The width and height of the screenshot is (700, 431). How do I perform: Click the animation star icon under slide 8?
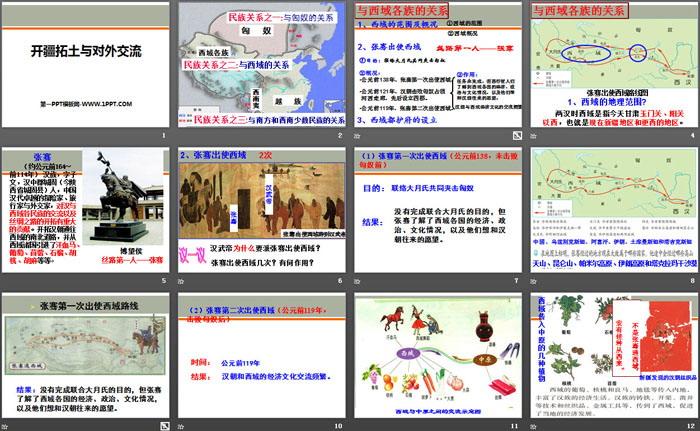pyautogui.click(x=533, y=281)
